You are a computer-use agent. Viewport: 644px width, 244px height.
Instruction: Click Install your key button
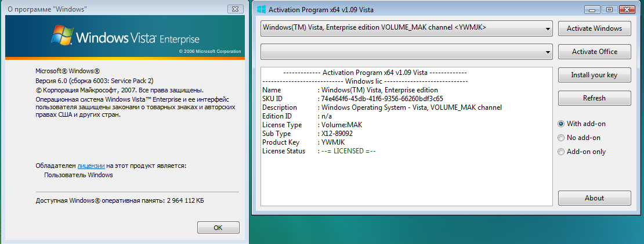point(594,75)
